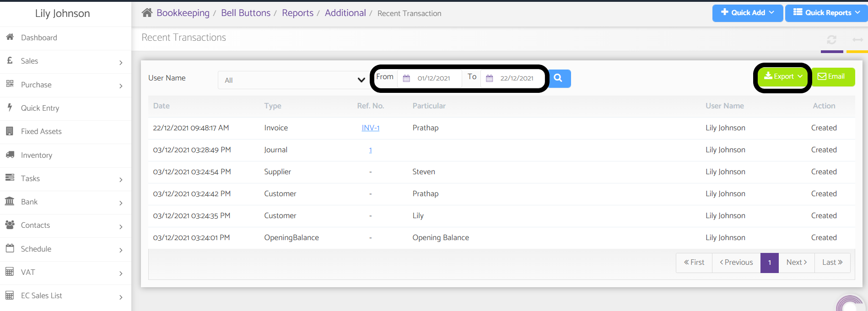Open the Export dropdown button

click(783, 76)
